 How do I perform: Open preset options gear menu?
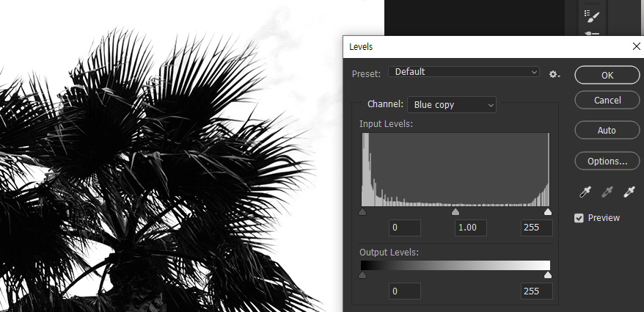[x=555, y=74]
